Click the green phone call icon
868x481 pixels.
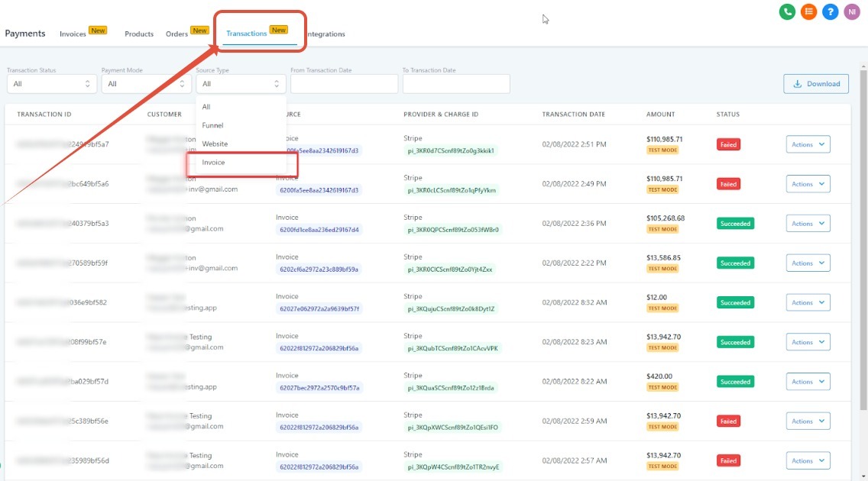point(787,11)
